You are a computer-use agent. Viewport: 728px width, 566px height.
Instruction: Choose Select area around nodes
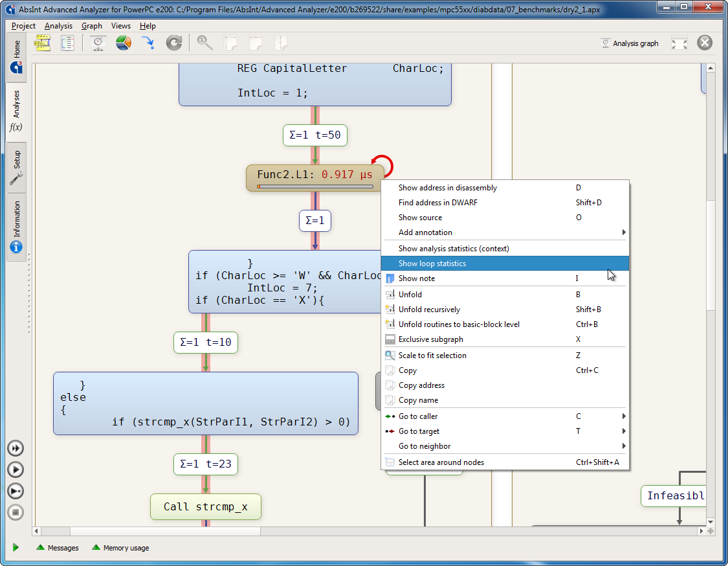(505, 462)
